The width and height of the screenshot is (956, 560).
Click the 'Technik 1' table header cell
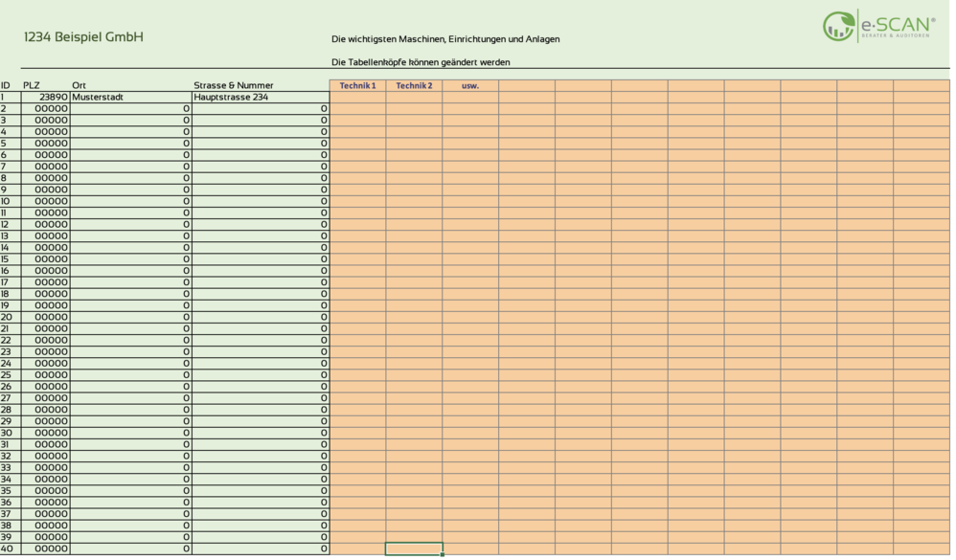click(x=358, y=86)
